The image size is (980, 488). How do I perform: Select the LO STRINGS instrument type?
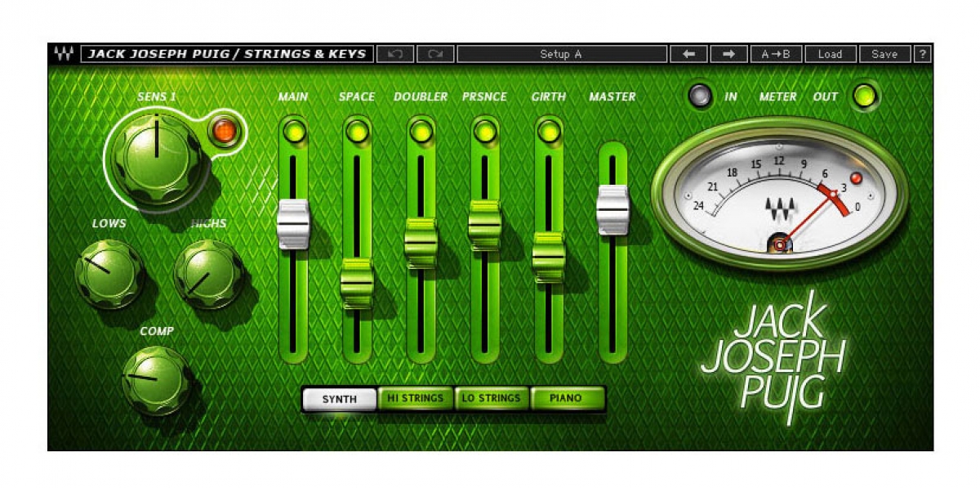[491, 399]
